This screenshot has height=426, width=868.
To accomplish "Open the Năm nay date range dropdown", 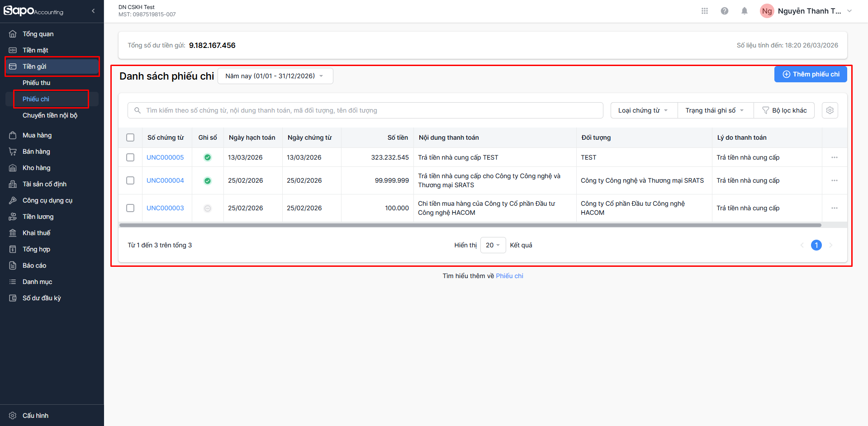I will 275,76.
